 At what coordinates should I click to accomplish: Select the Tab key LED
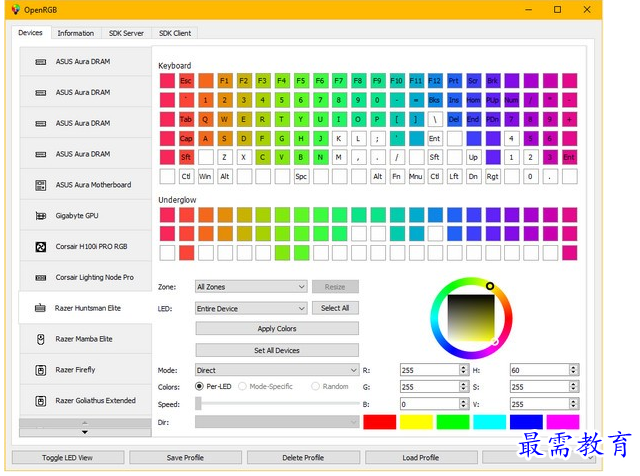point(186,119)
